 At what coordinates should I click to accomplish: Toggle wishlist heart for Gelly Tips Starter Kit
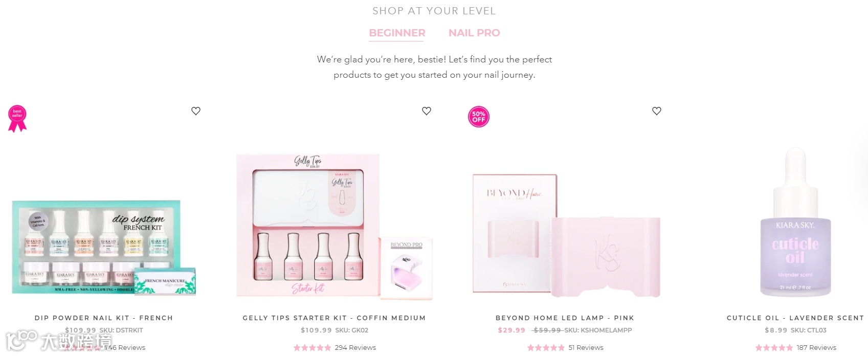tap(427, 111)
